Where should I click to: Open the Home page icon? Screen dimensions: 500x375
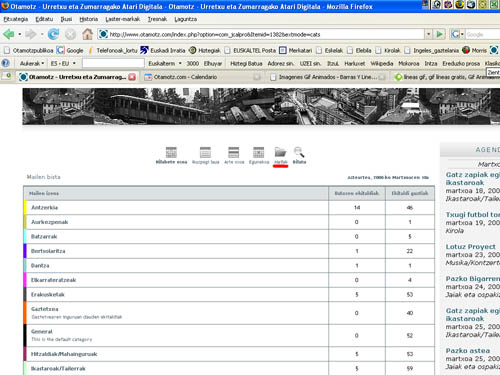(x=88, y=34)
